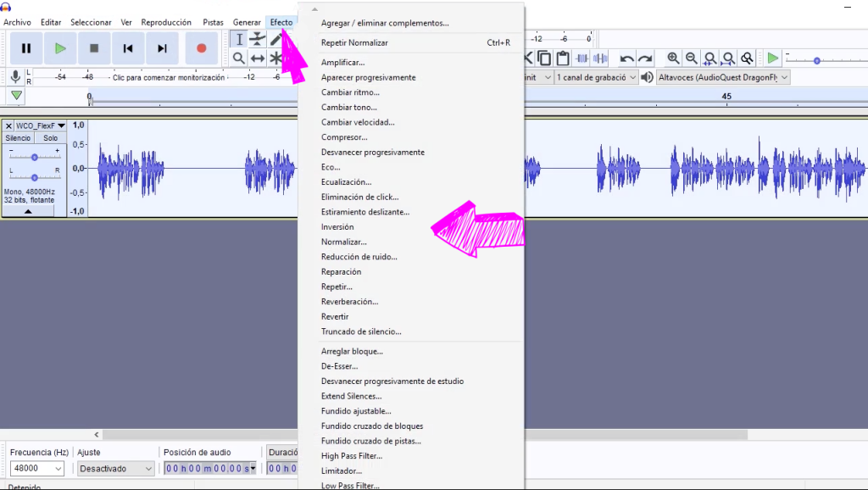The height and width of the screenshot is (490, 868).
Task: Fit whole project to window width
Action: 728,58
